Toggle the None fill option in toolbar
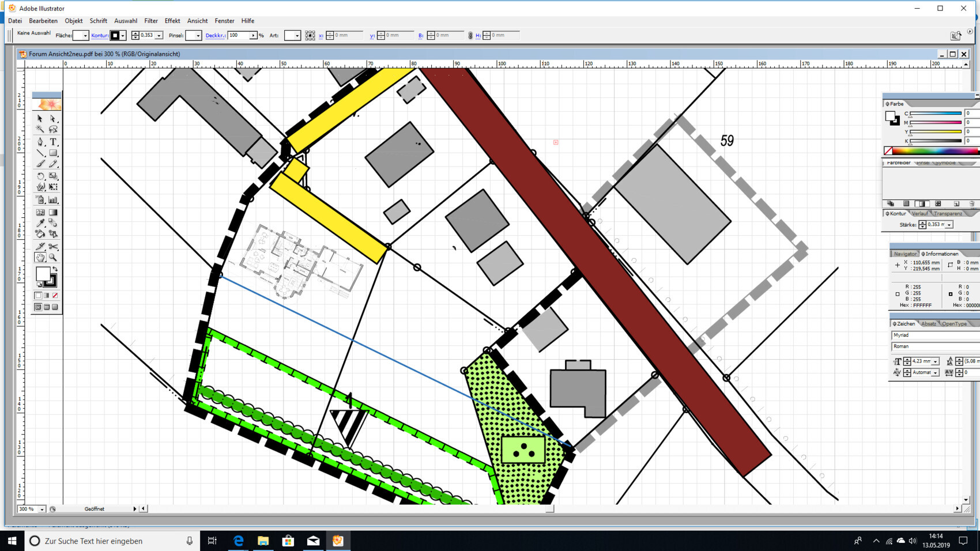This screenshot has height=551, width=980. point(55,295)
